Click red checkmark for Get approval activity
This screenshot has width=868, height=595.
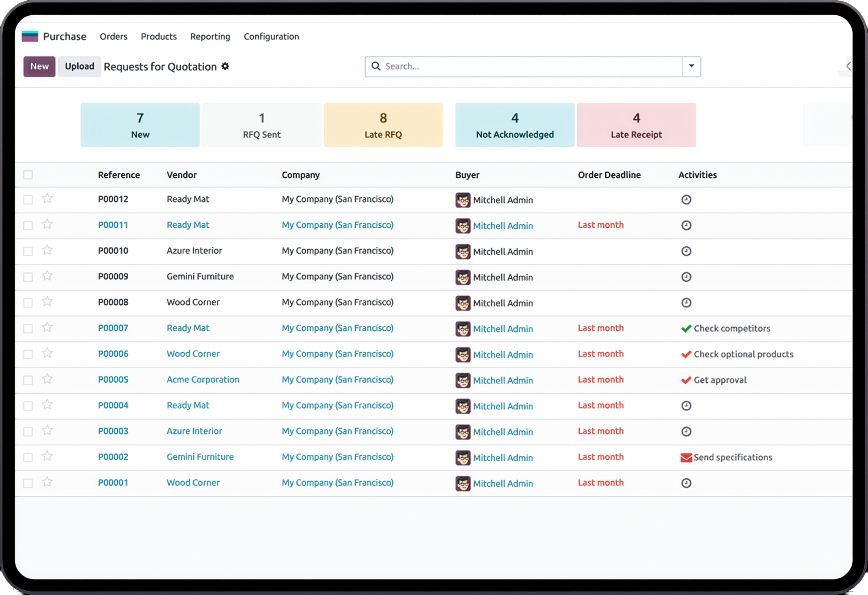point(686,380)
